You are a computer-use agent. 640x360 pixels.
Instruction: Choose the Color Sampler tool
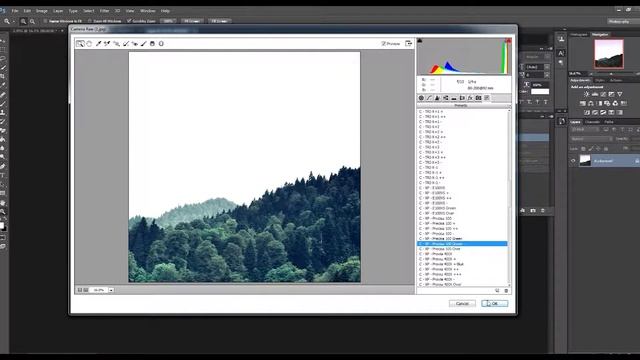(107, 44)
